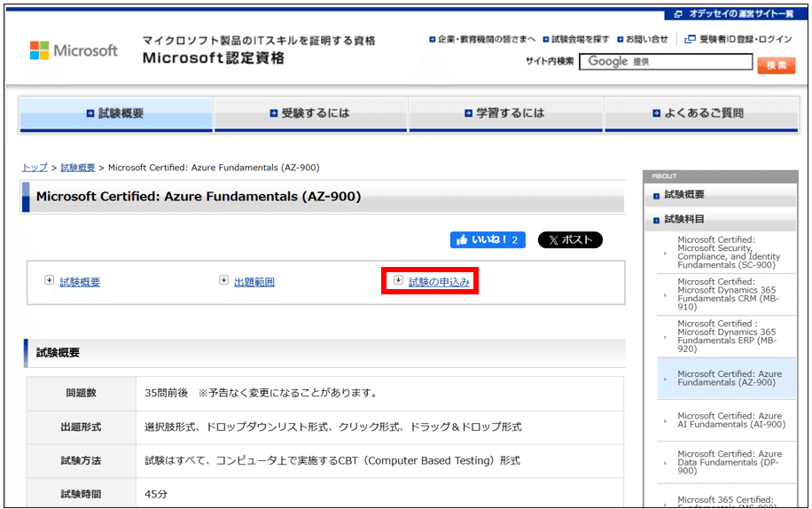Click the X ポスト share button

570,239
